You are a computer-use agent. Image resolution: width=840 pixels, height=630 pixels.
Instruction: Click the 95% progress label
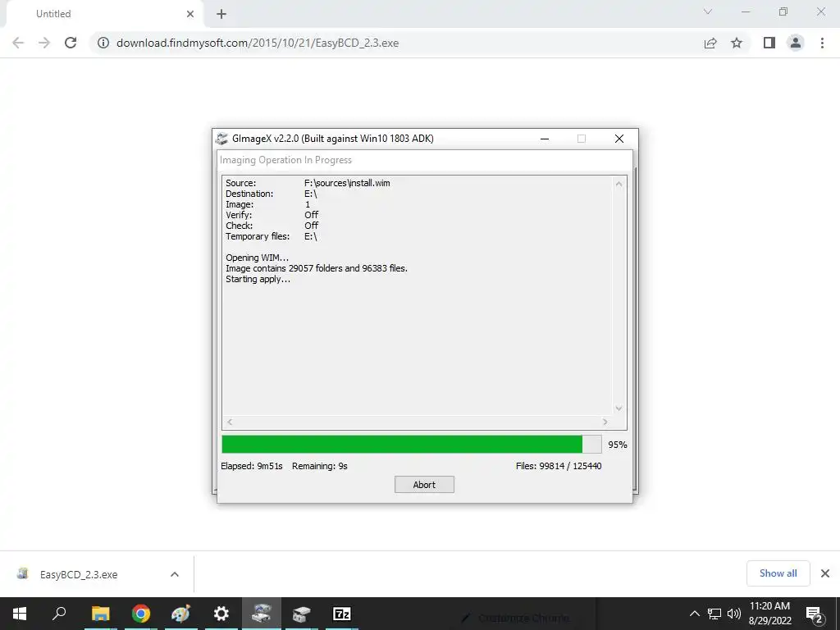coord(617,445)
